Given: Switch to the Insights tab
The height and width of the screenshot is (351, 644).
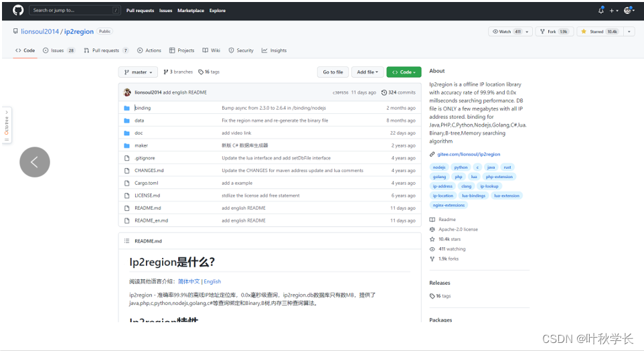Looking at the screenshot, I should (274, 50).
